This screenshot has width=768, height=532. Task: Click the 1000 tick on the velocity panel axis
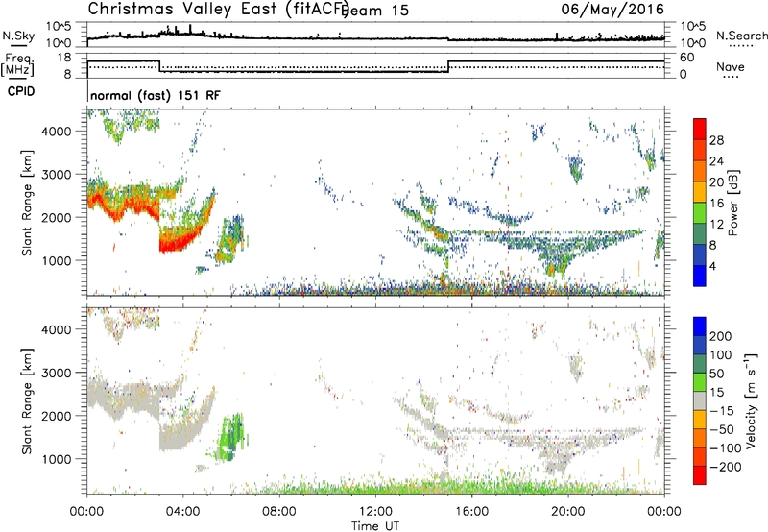pos(57,460)
